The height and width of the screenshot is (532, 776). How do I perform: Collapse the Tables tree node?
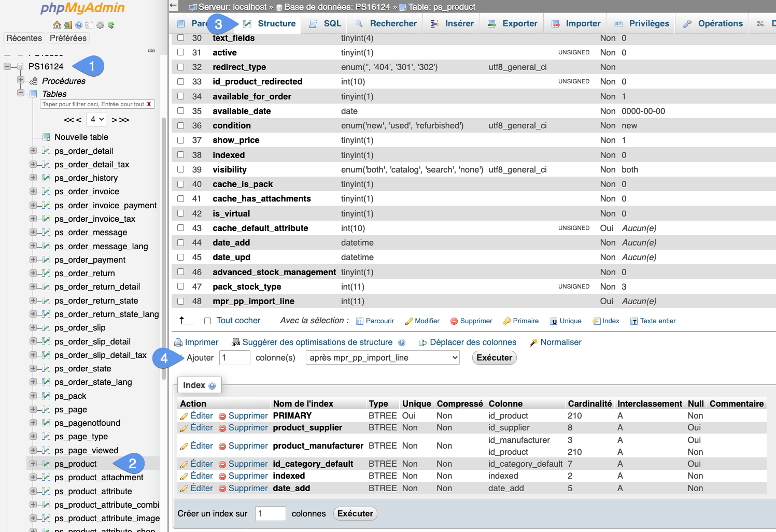coord(21,93)
